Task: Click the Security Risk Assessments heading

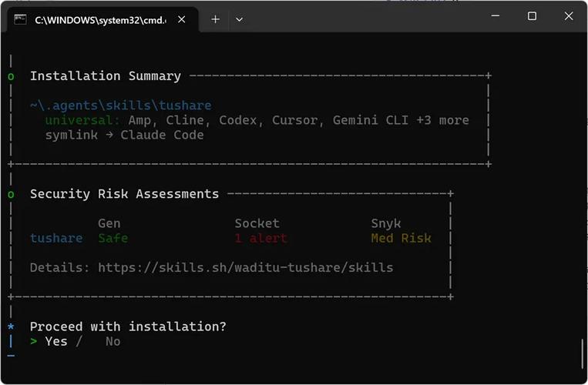Action: point(125,193)
